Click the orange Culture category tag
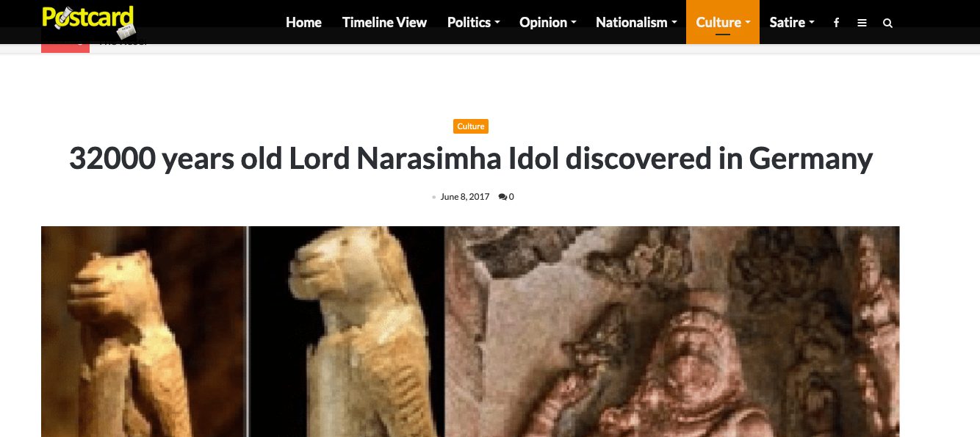980x437 pixels. click(471, 126)
